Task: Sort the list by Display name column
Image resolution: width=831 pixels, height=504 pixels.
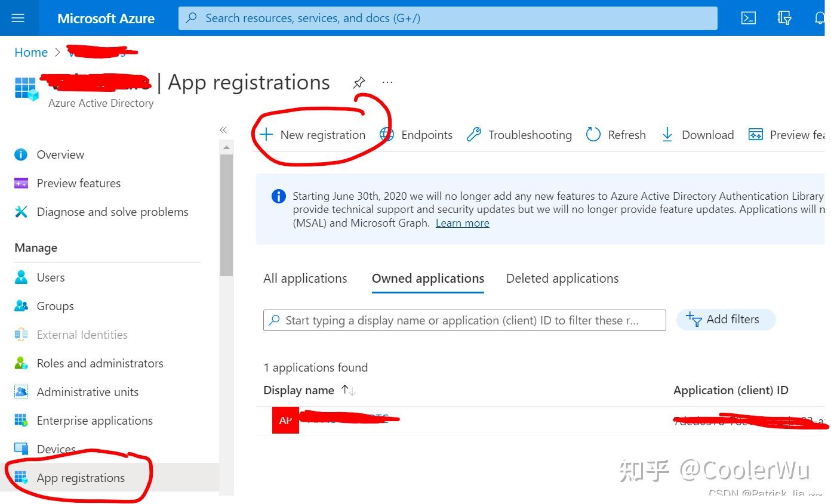Action: [310, 391]
